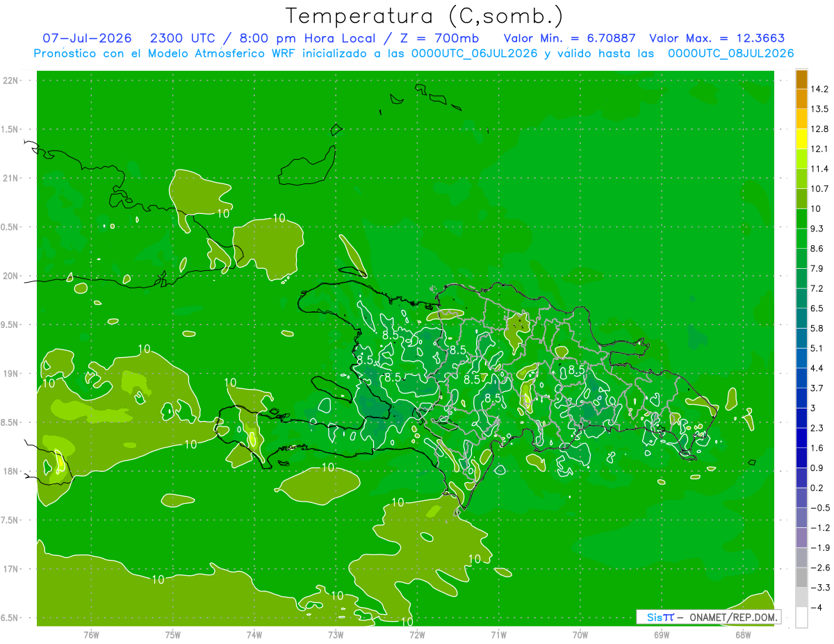This screenshot has width=834, height=644.
Task: Click the colorbar tick value "10.7"
Action: 819,188
